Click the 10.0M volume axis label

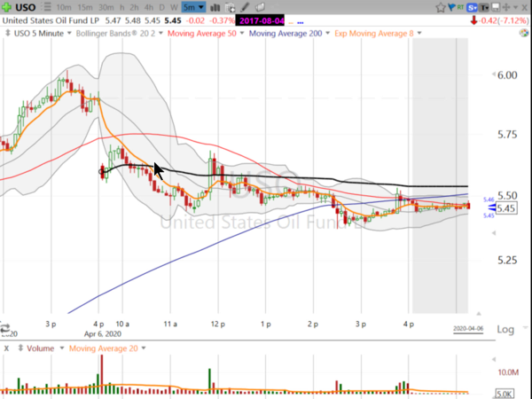pos(508,372)
